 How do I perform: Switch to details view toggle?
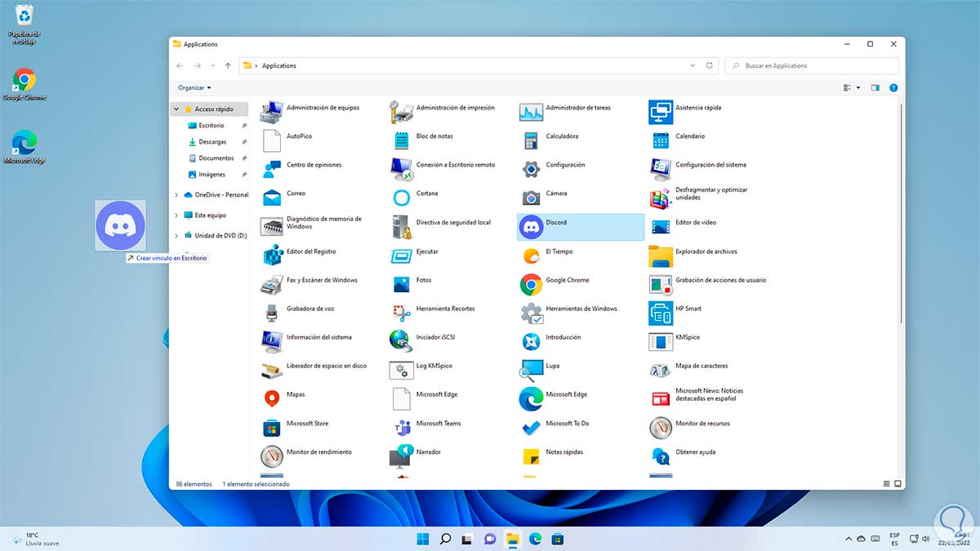(886, 484)
